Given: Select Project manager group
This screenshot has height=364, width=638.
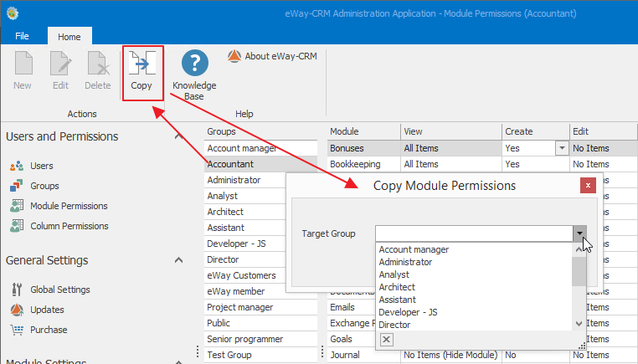Looking at the screenshot, I should [260, 307].
